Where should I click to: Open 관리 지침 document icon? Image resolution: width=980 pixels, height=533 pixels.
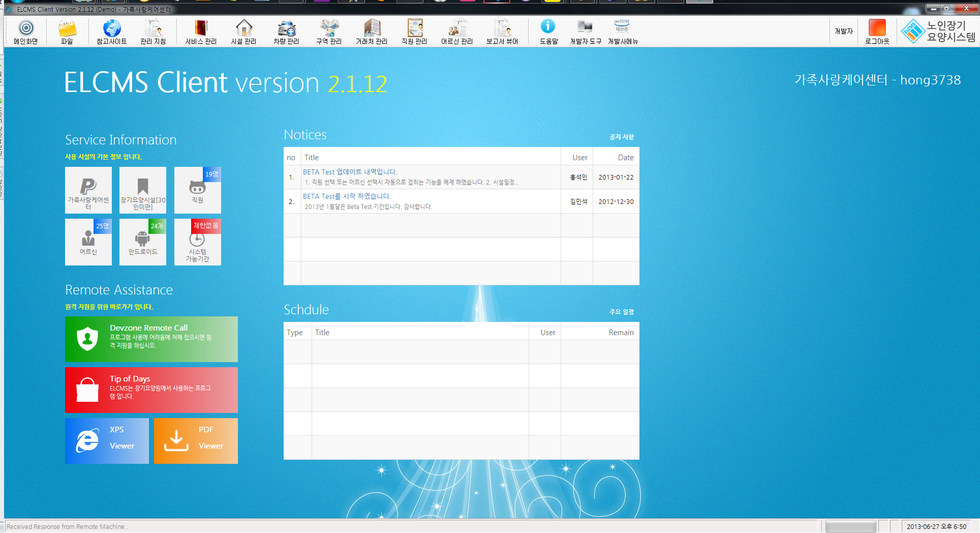(153, 32)
